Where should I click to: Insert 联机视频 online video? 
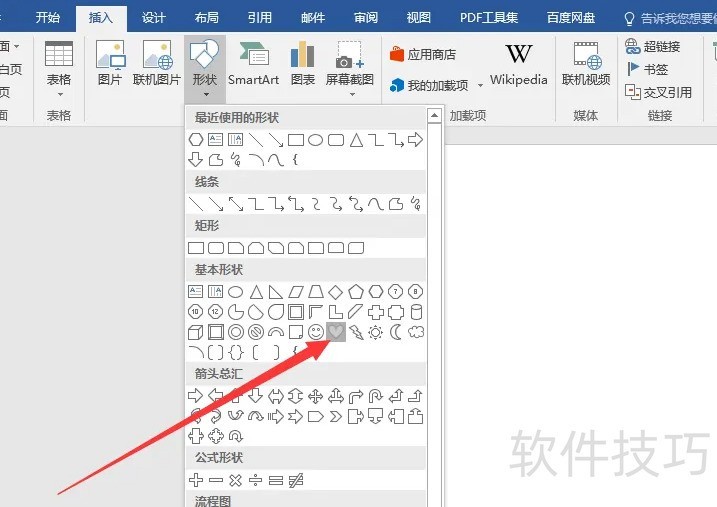[586, 63]
